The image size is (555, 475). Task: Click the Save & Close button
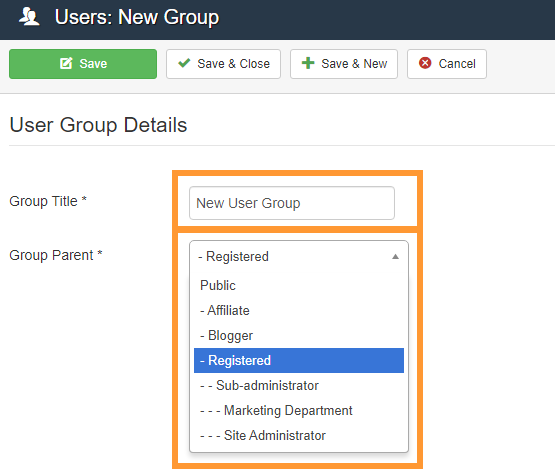tap(223, 64)
